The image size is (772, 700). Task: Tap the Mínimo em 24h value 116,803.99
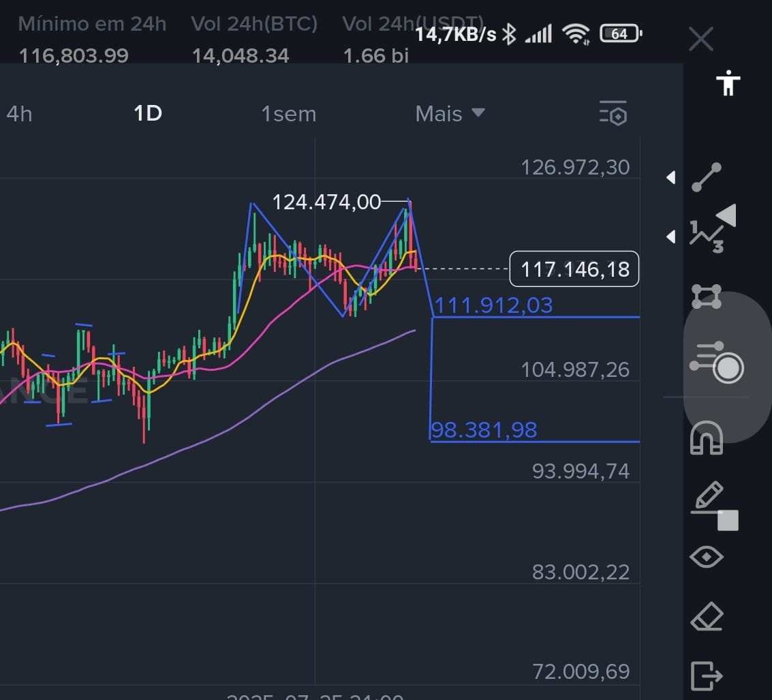[74, 56]
